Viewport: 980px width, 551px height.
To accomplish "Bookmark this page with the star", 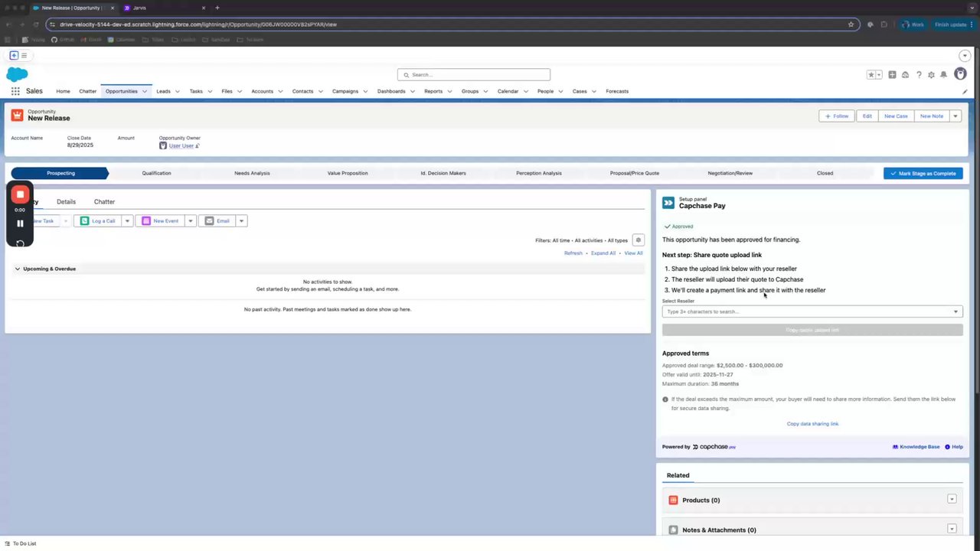I will (x=851, y=24).
